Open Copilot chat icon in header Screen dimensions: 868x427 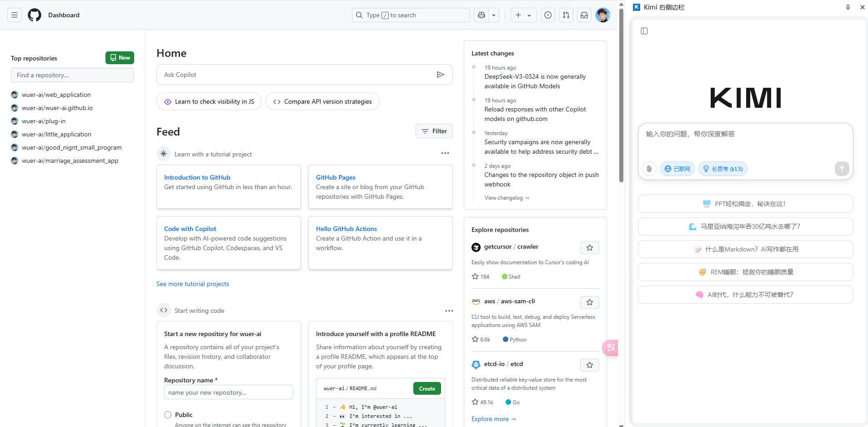[482, 15]
